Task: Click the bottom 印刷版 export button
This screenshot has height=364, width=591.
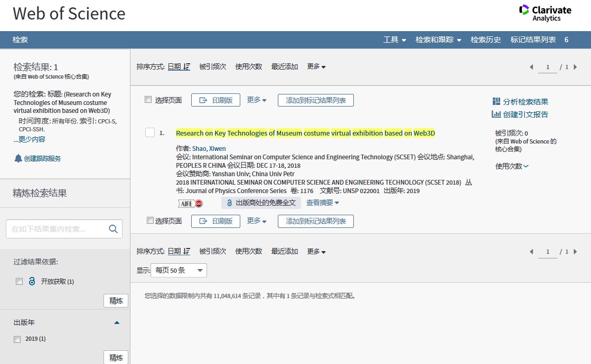Action: (215, 221)
